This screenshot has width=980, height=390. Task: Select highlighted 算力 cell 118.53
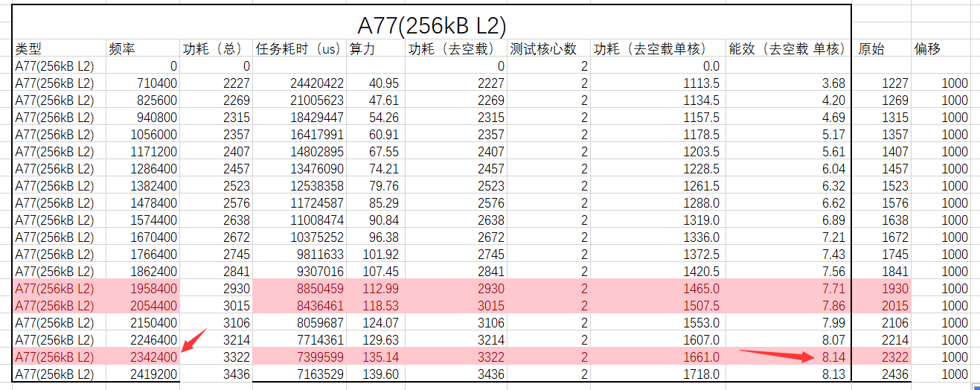coord(376,306)
